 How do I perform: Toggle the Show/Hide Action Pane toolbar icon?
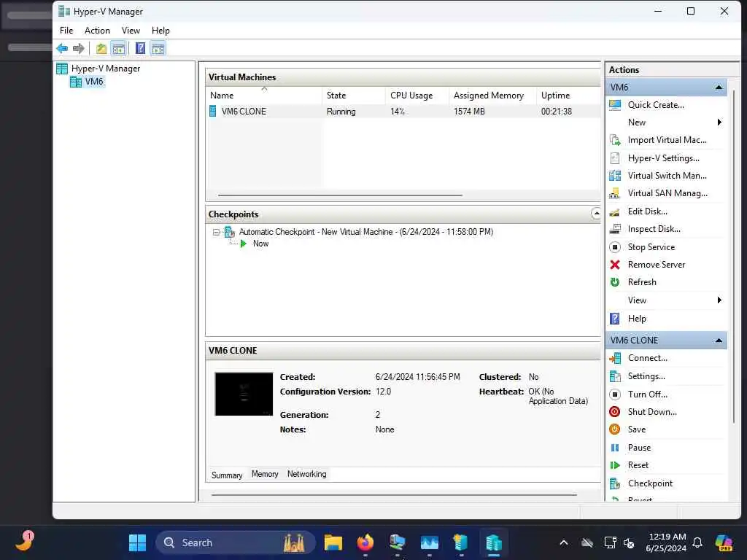tap(158, 48)
